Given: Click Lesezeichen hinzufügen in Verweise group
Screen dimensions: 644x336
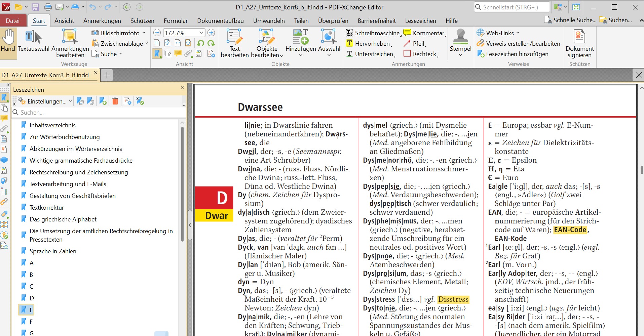Looking at the screenshot, I should [517, 54].
